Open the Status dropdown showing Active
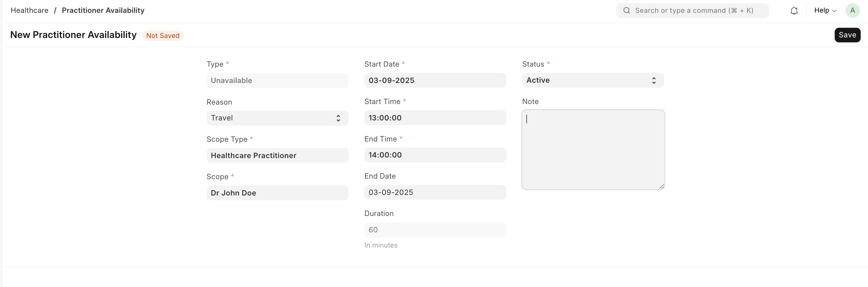Viewport: 868px width, 287px height. point(593,80)
